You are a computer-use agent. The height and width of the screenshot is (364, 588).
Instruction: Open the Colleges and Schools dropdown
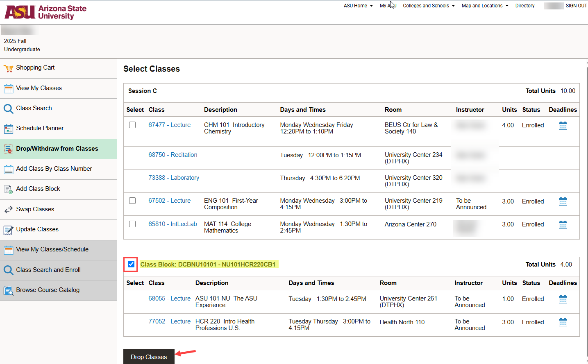click(429, 6)
